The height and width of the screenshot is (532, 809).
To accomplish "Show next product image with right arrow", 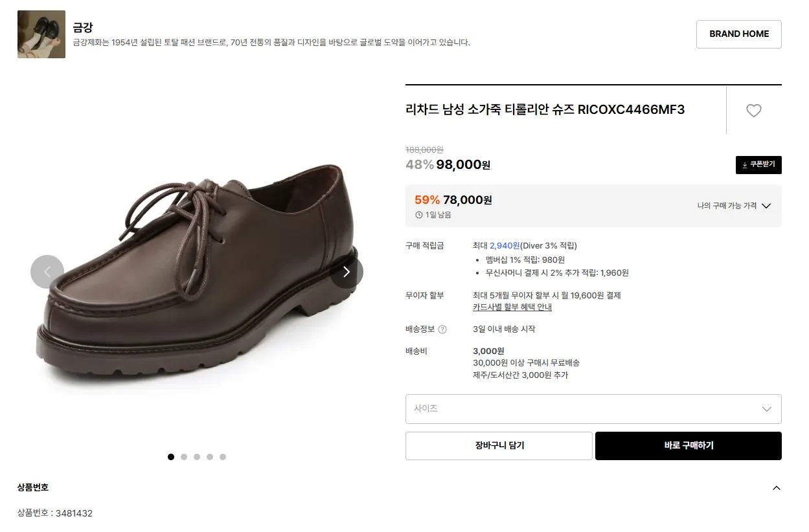I will 347,272.
